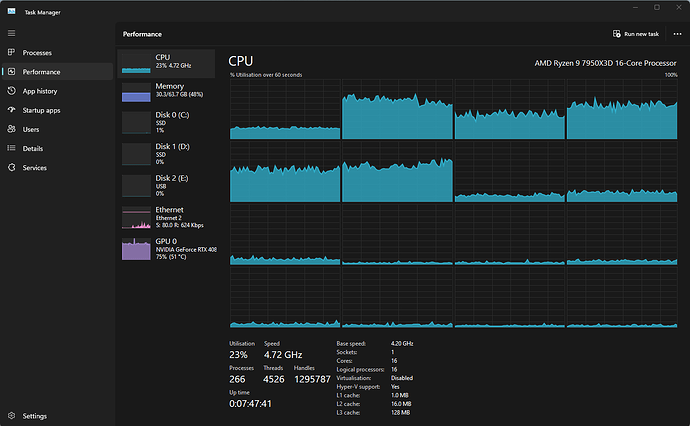
Task: Select the Memory usage thumbnail
Action: [x=136, y=92]
